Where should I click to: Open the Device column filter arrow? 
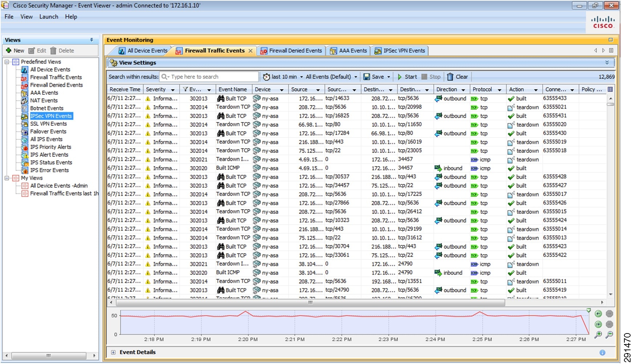[x=281, y=90]
